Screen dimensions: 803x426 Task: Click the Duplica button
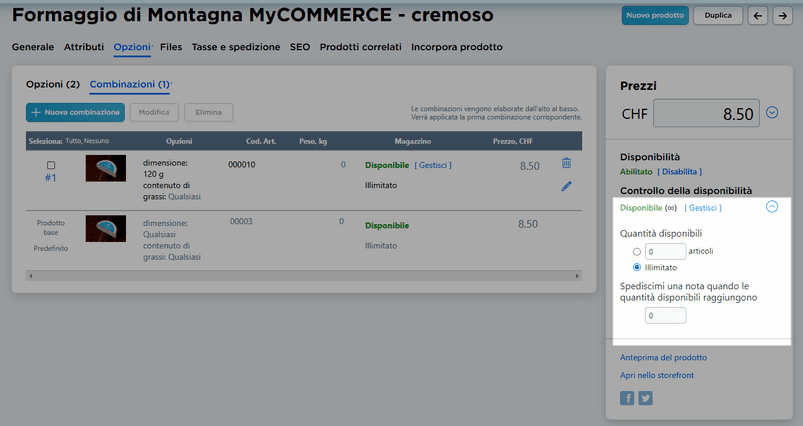pyautogui.click(x=718, y=15)
